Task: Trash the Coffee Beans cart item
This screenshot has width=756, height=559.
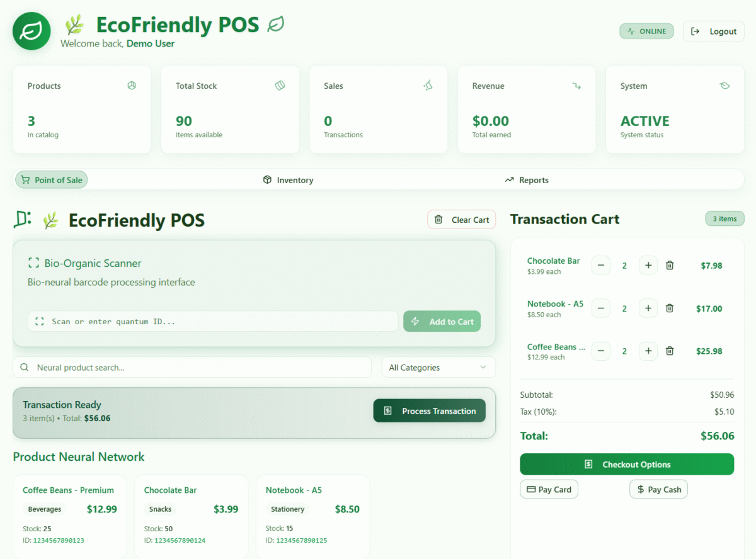Action: pyautogui.click(x=670, y=351)
